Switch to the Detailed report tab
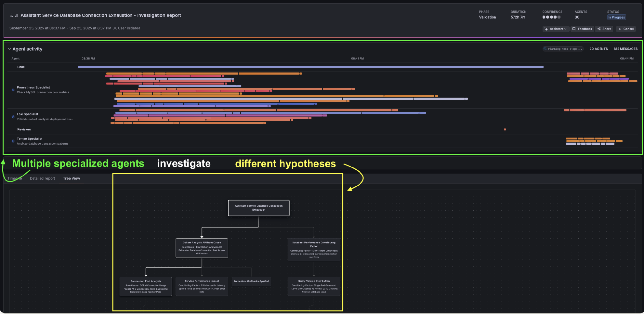 [42, 178]
